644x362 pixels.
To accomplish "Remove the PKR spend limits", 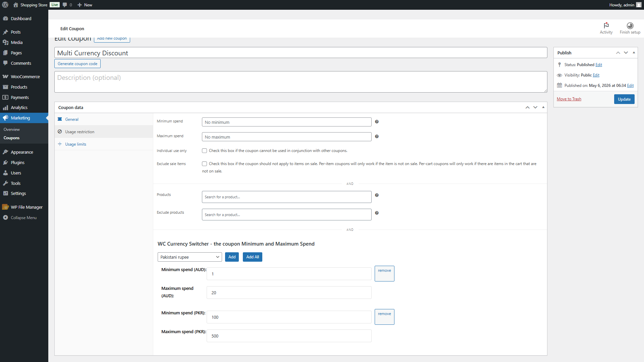I will (384, 317).
